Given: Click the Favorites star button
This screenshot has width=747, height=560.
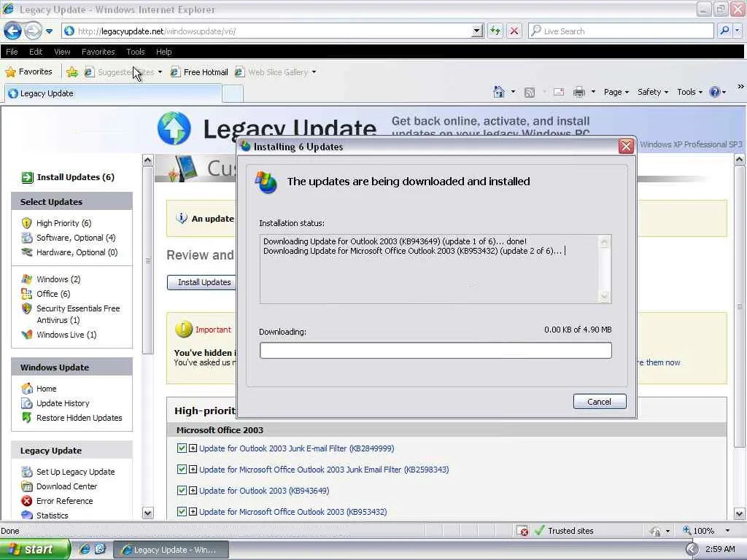Looking at the screenshot, I should (x=28, y=72).
